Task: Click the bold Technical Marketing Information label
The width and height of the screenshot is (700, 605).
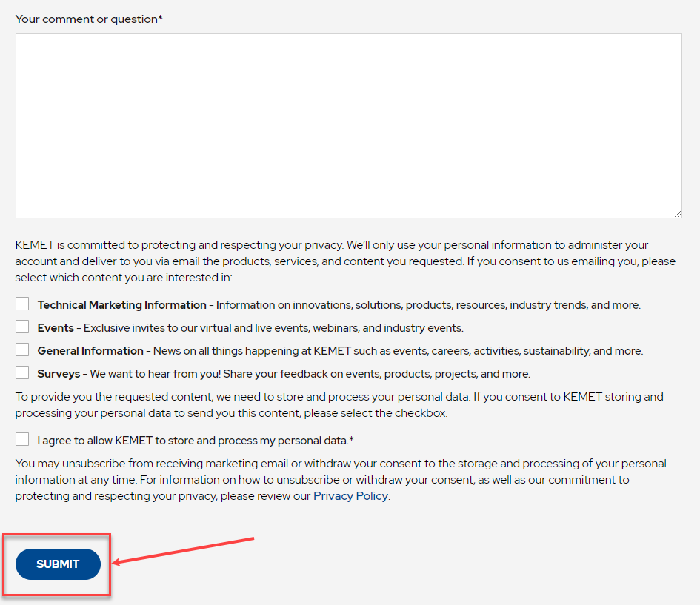Action: click(122, 305)
